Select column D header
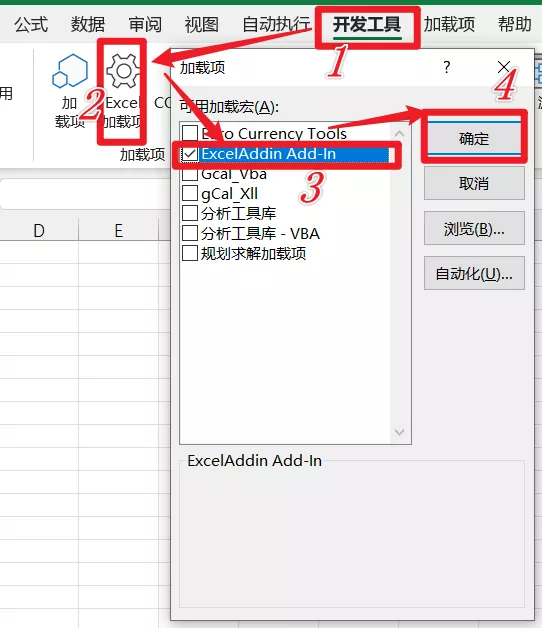542x628 pixels. 39,230
